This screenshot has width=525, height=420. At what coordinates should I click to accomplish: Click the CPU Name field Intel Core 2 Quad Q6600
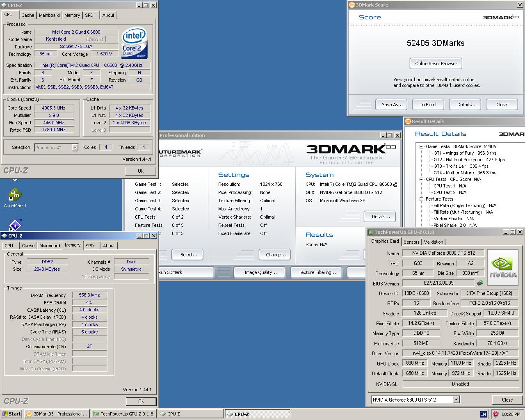(76, 32)
